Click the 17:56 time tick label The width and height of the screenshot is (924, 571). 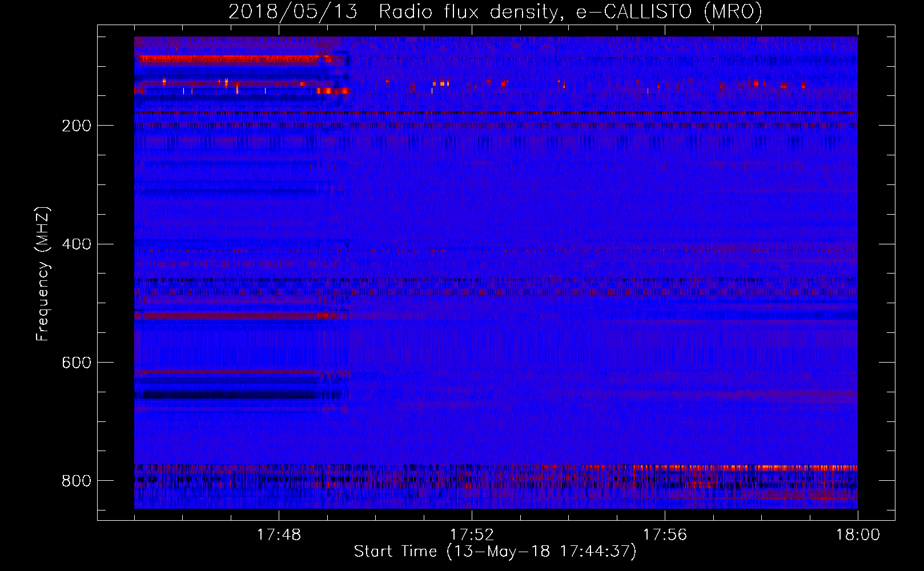point(665,535)
